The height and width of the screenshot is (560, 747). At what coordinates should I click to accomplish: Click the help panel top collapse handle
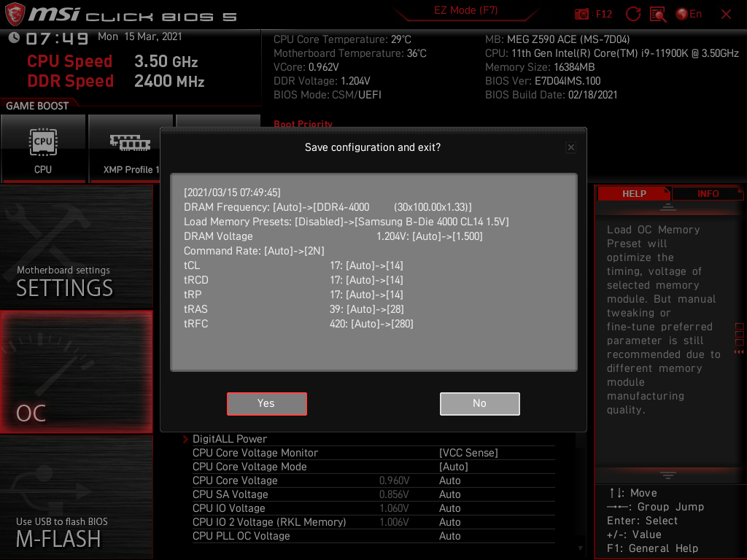click(x=668, y=206)
